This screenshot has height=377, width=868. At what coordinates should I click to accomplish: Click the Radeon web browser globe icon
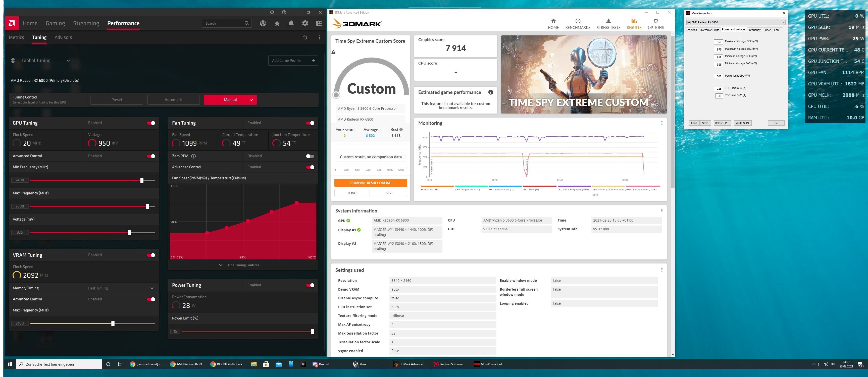[263, 23]
